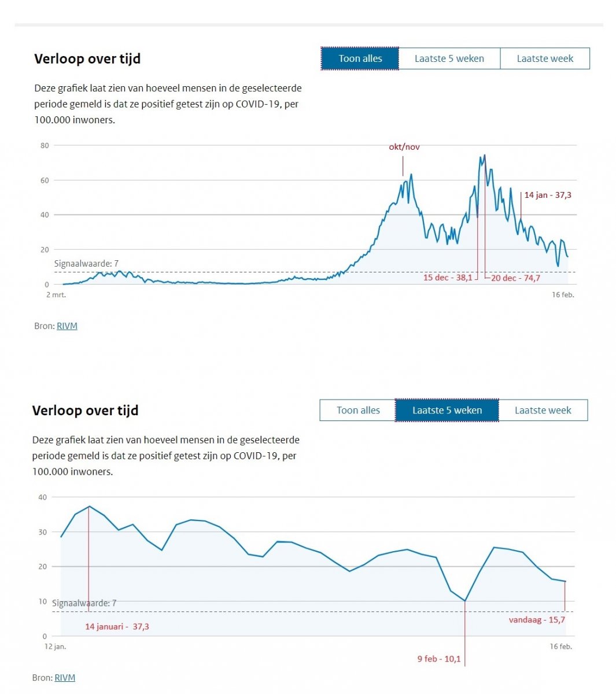616x694 pixels.
Task: Click the 9 feb - 10,1 annotation
Action: point(439,659)
